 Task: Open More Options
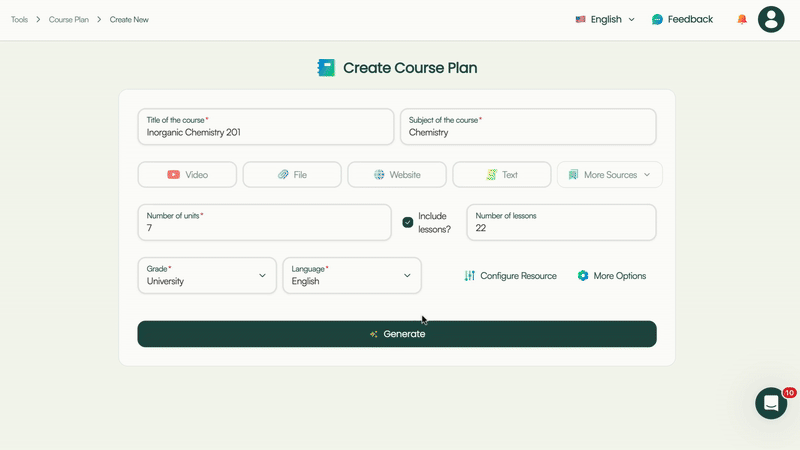pos(612,276)
